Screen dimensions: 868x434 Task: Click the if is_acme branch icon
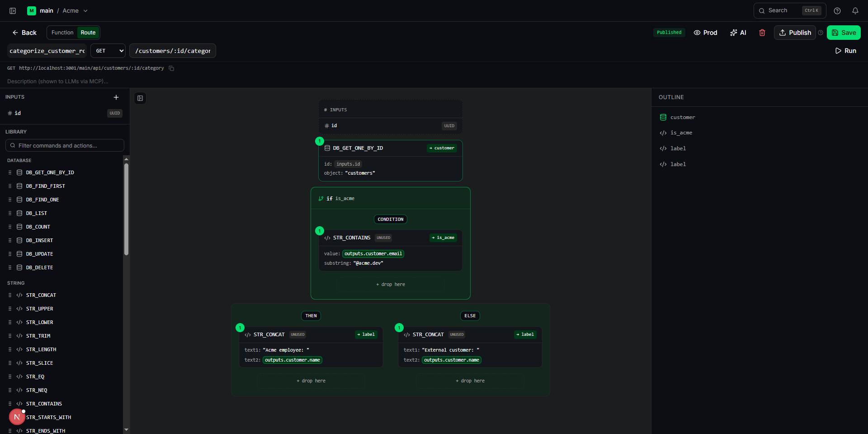click(321, 199)
